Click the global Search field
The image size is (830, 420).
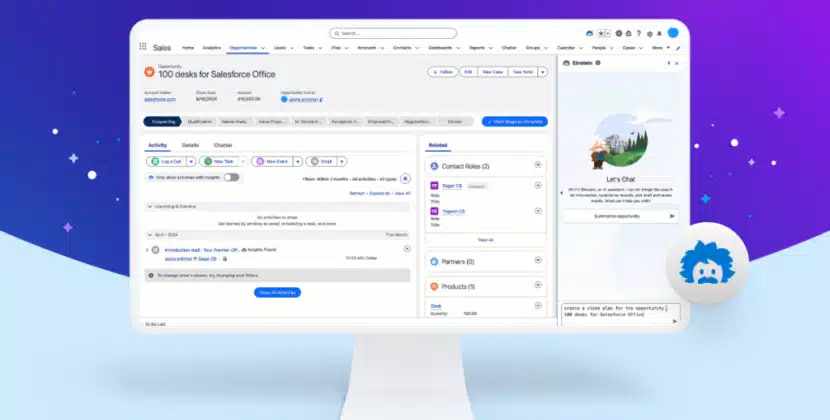[x=393, y=33]
